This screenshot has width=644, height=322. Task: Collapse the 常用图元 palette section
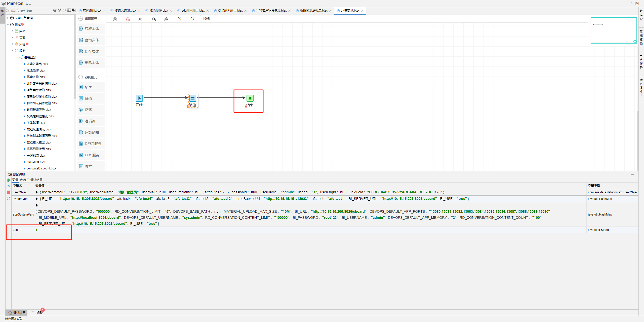tap(80, 19)
